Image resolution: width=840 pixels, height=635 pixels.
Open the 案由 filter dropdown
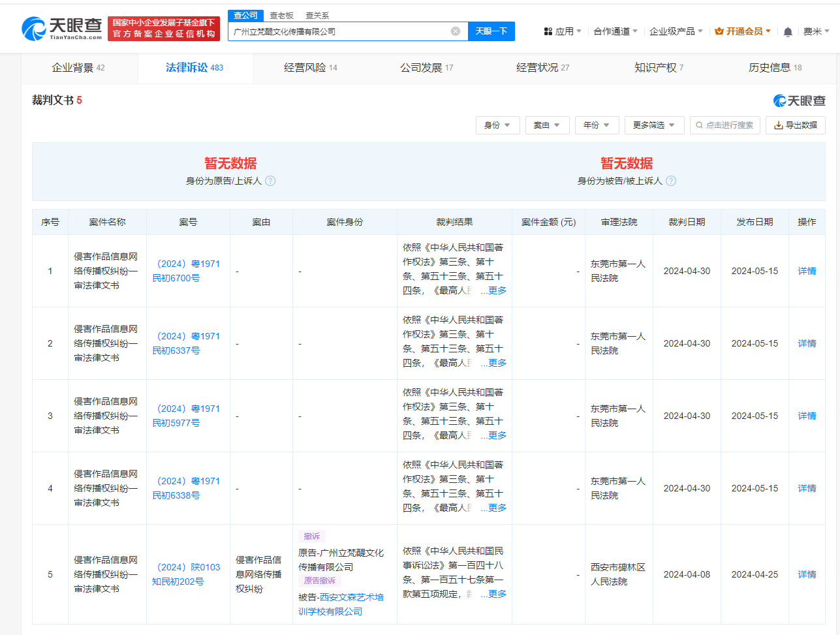click(x=547, y=125)
